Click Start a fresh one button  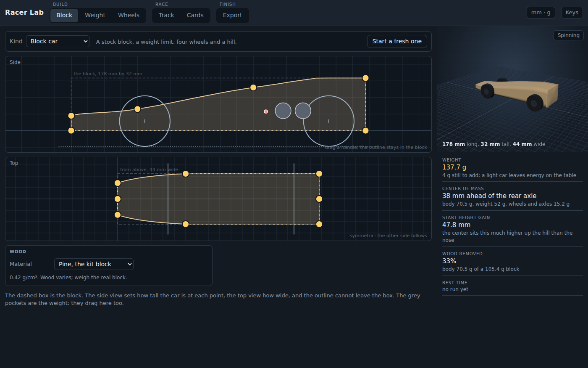click(x=397, y=41)
